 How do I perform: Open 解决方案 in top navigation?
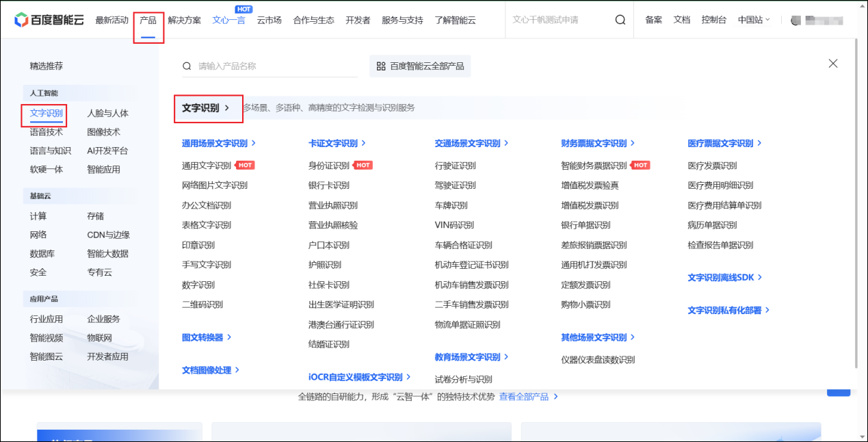184,20
